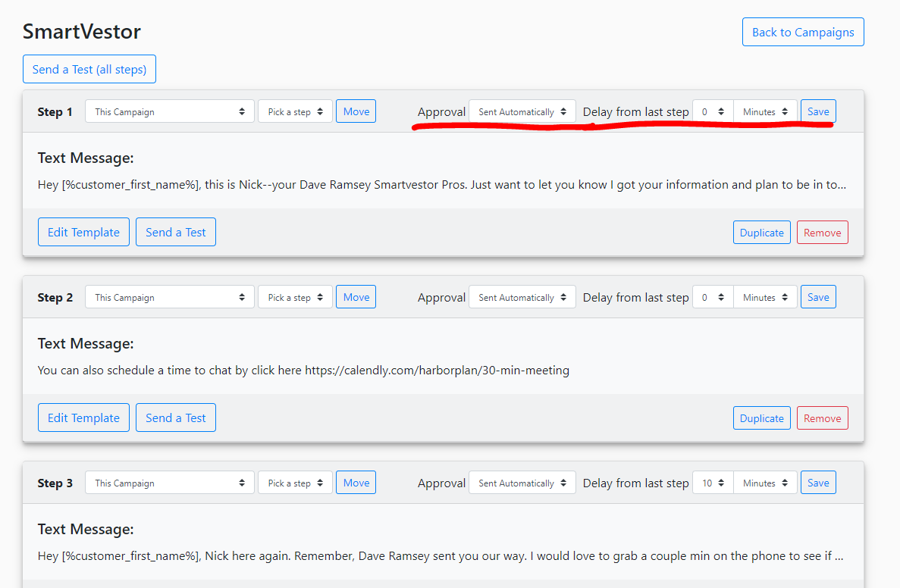Image resolution: width=900 pixels, height=588 pixels.
Task: Click Step 3 message text 'Nick here again'
Action: coord(441,556)
